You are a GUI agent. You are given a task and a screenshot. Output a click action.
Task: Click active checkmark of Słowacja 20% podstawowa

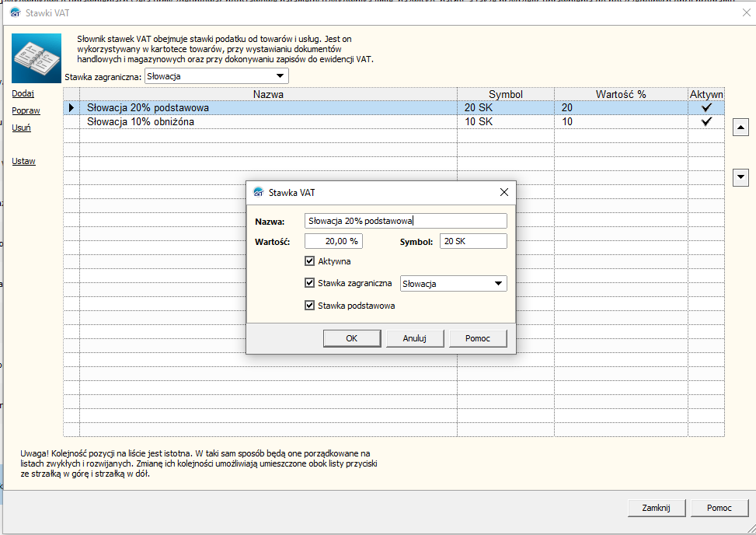[x=706, y=107]
